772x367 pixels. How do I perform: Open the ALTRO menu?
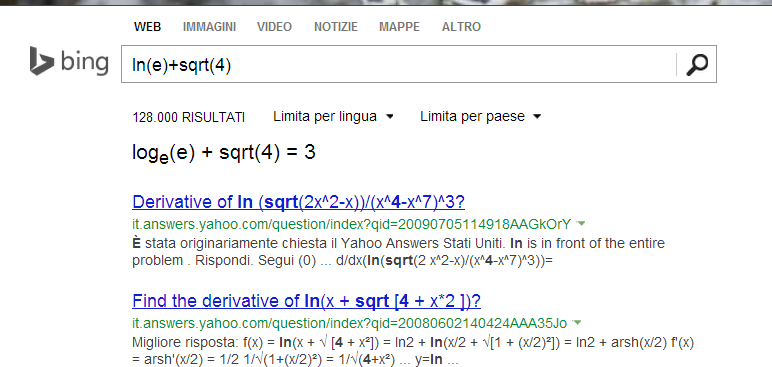tap(461, 27)
